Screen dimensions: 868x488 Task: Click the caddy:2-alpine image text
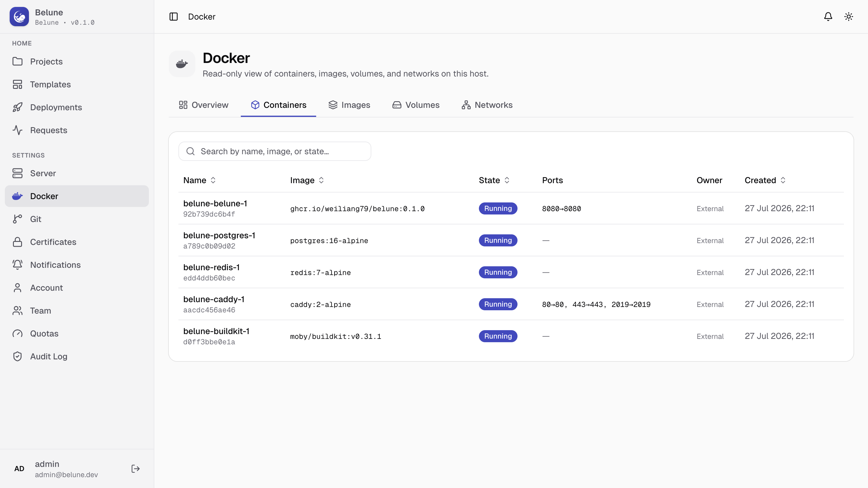tap(320, 305)
